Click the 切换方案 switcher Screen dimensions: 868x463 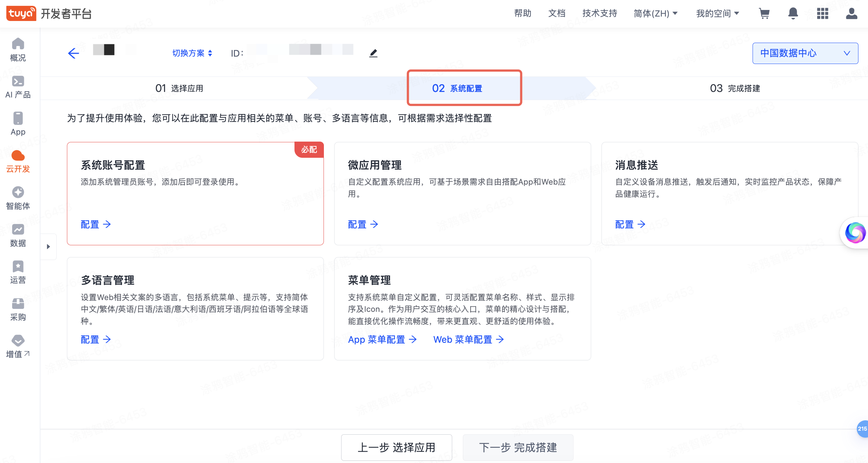(192, 53)
